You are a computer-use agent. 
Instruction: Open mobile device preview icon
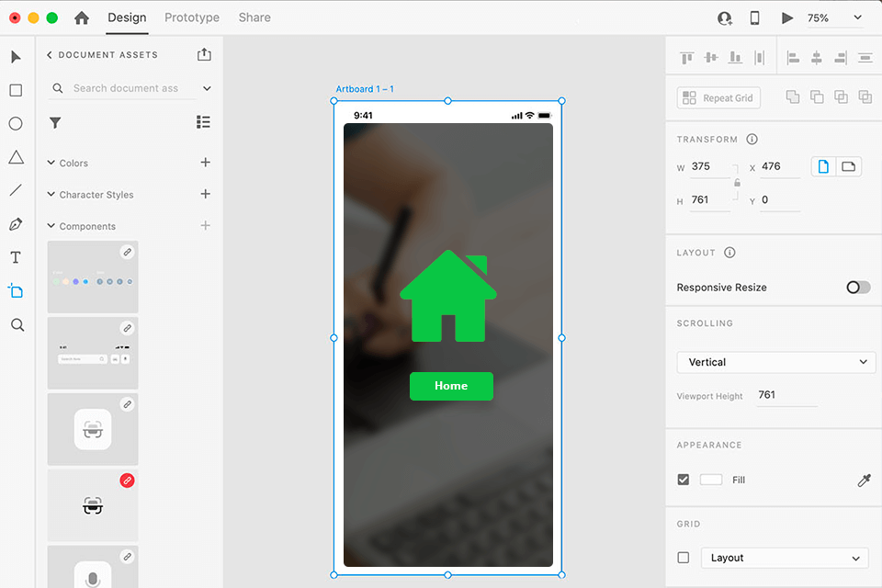point(755,18)
